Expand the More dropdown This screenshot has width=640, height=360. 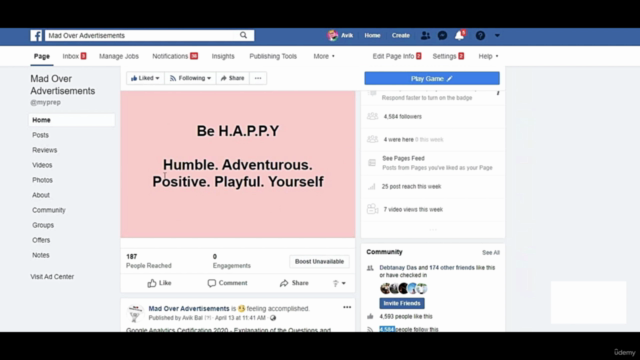(x=324, y=56)
